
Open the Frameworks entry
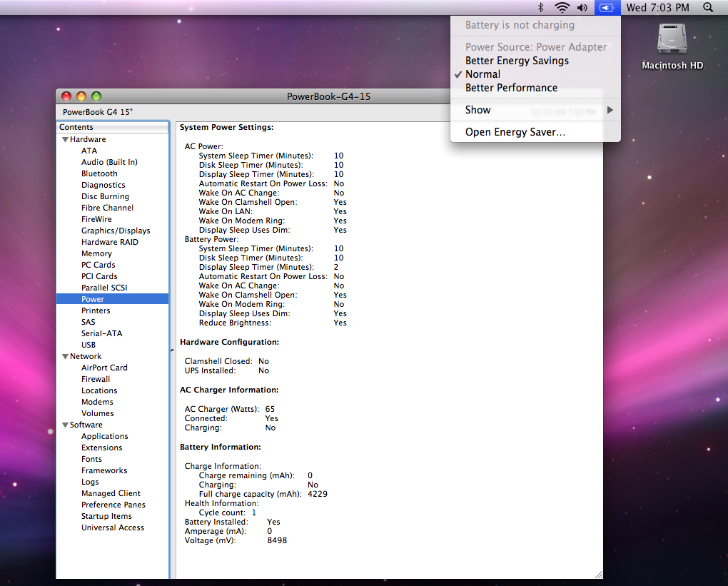[112, 470]
